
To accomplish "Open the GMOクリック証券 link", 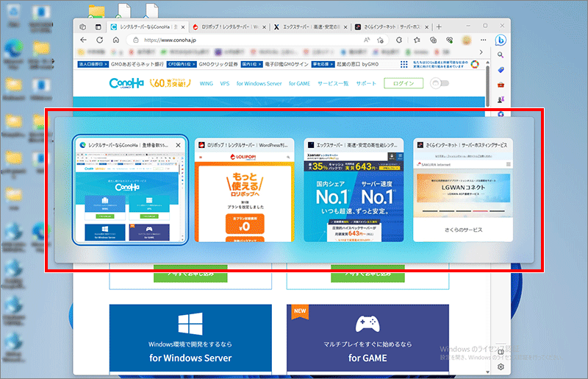I will (x=218, y=64).
